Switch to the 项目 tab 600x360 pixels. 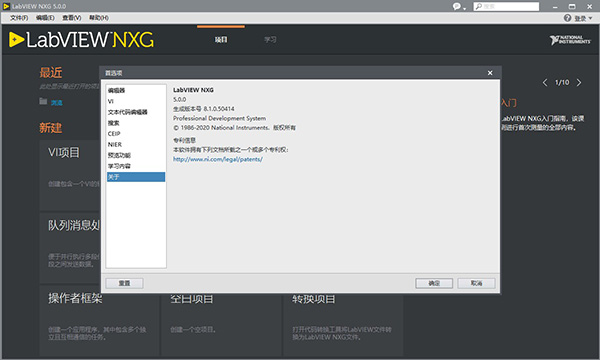pyautogui.click(x=221, y=40)
